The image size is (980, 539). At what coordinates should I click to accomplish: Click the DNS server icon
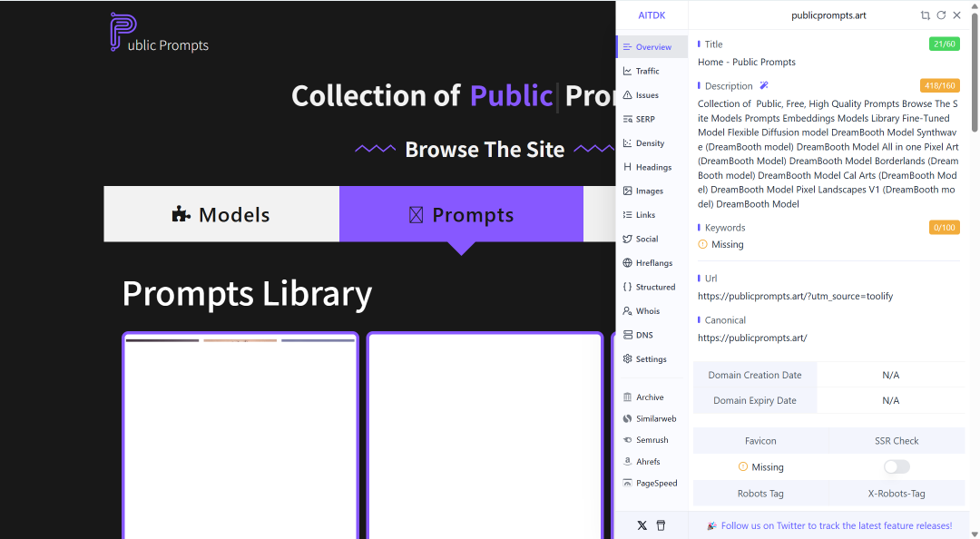point(628,335)
